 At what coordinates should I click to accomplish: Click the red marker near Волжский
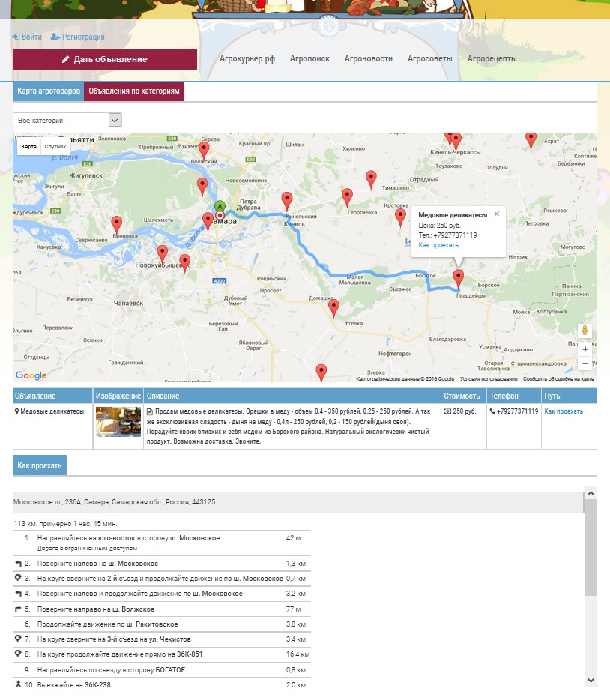coord(204,151)
